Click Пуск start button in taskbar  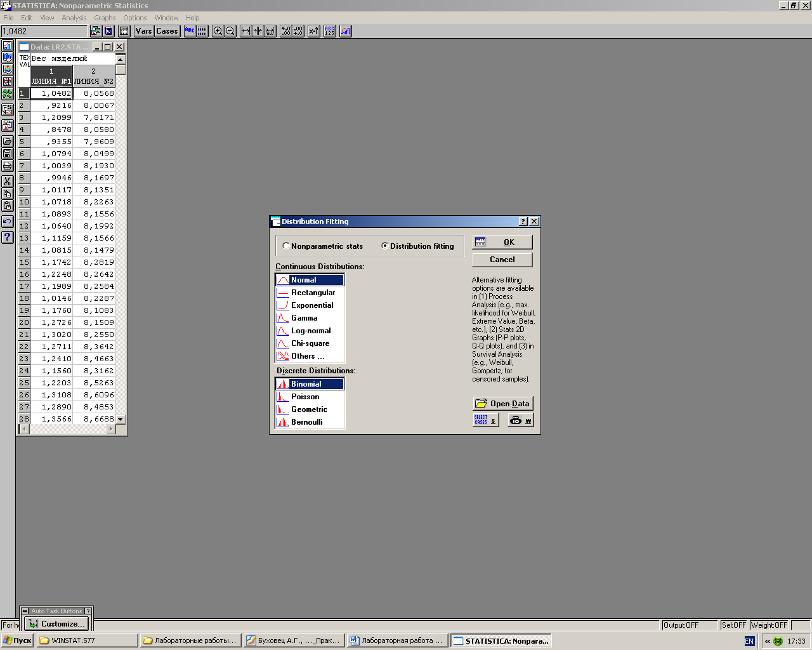tap(17, 640)
